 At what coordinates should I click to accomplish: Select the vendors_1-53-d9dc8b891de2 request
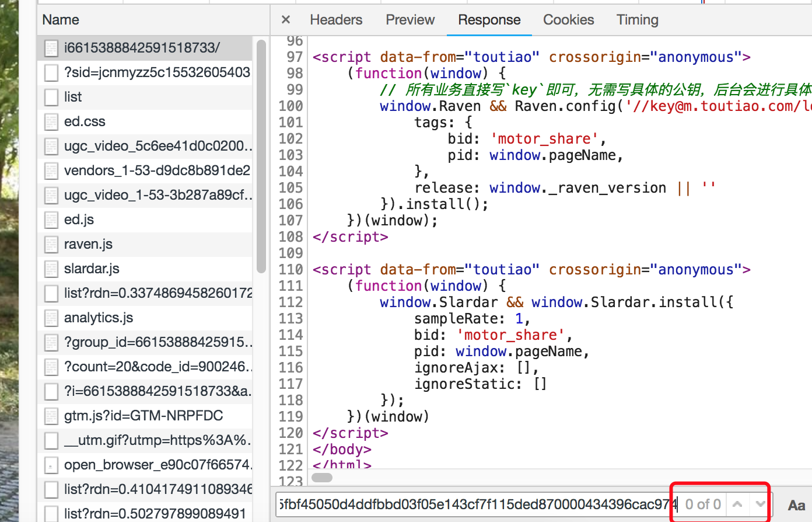pyautogui.click(x=145, y=170)
